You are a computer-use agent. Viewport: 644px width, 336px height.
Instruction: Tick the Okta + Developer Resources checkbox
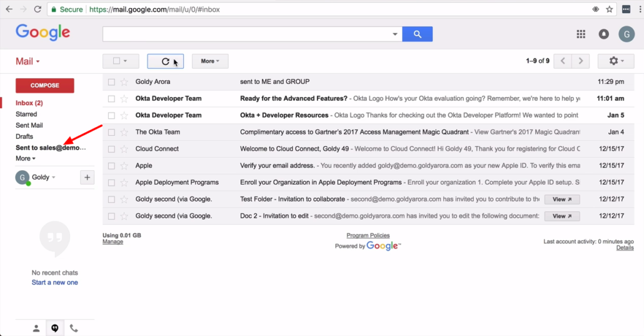[x=111, y=116]
